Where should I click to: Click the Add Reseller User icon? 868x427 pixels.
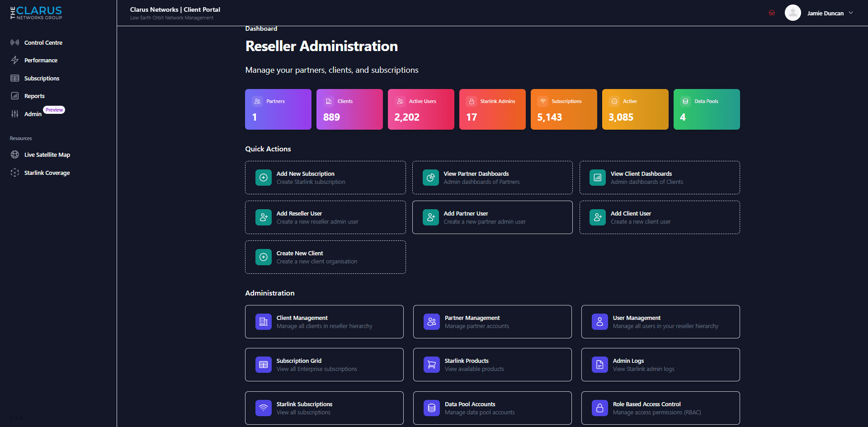(264, 217)
